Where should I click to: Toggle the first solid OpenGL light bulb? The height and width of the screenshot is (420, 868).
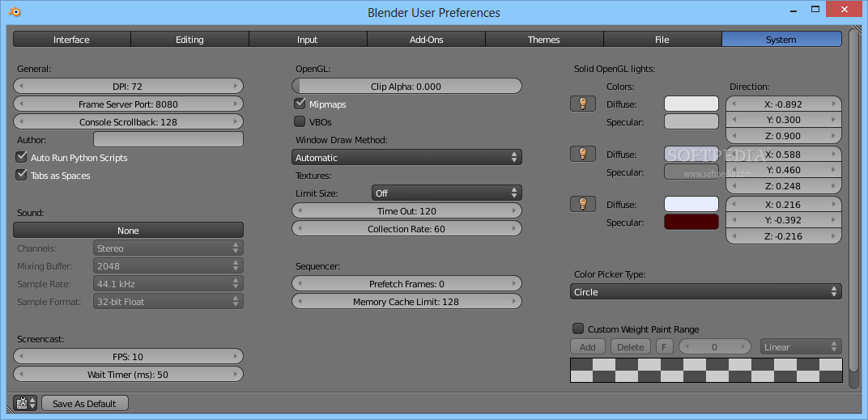pos(583,104)
